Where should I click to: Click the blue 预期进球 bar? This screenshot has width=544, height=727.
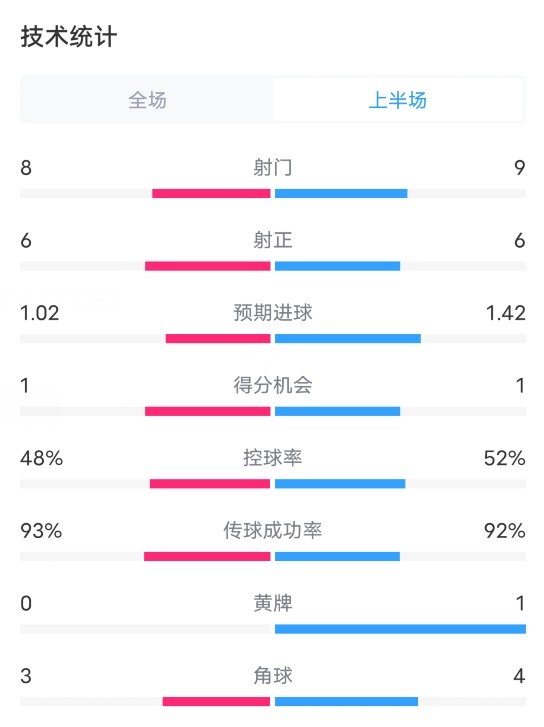click(x=348, y=338)
